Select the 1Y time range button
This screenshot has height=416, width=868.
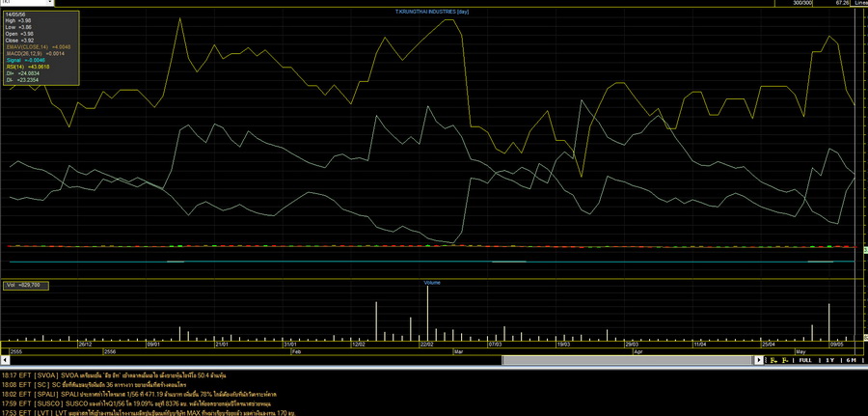(x=829, y=360)
